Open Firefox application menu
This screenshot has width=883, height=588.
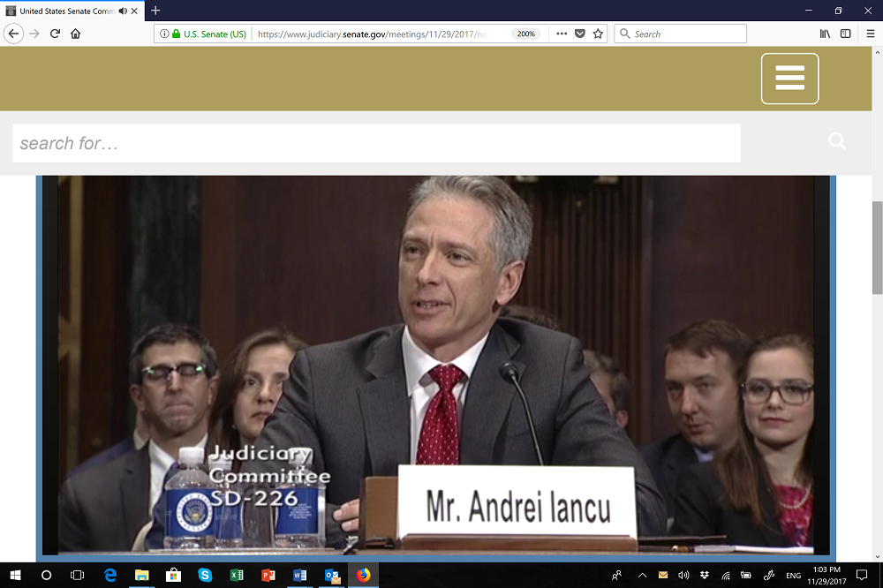tap(868, 34)
